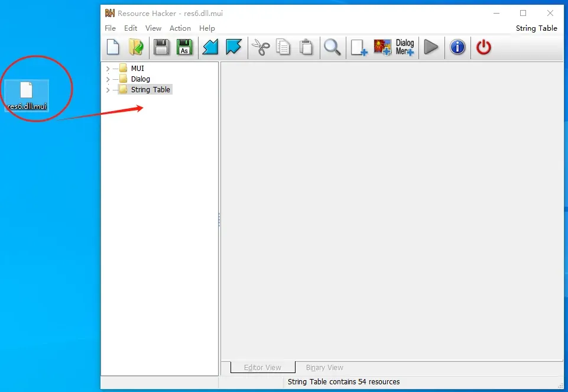Cut using the scissors icon
This screenshot has width=568, height=392.
pyautogui.click(x=261, y=47)
